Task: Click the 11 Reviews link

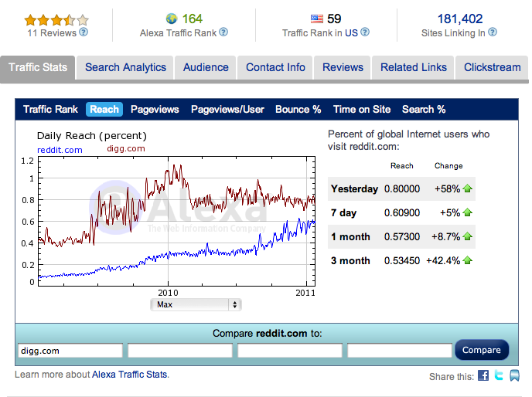Action: [52, 33]
